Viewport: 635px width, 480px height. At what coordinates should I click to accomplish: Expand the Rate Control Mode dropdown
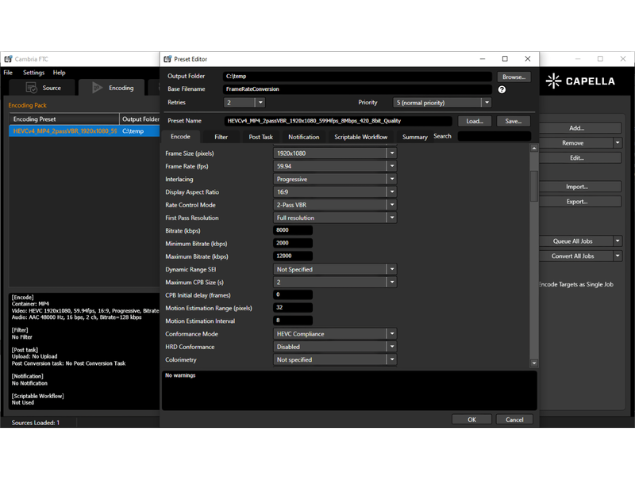tap(391, 205)
